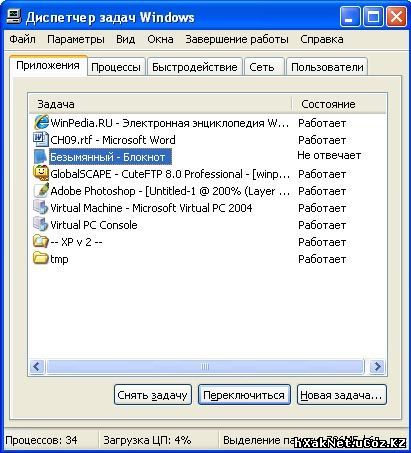
Task: Click the tmp folder icon
Action: [x=41, y=258]
